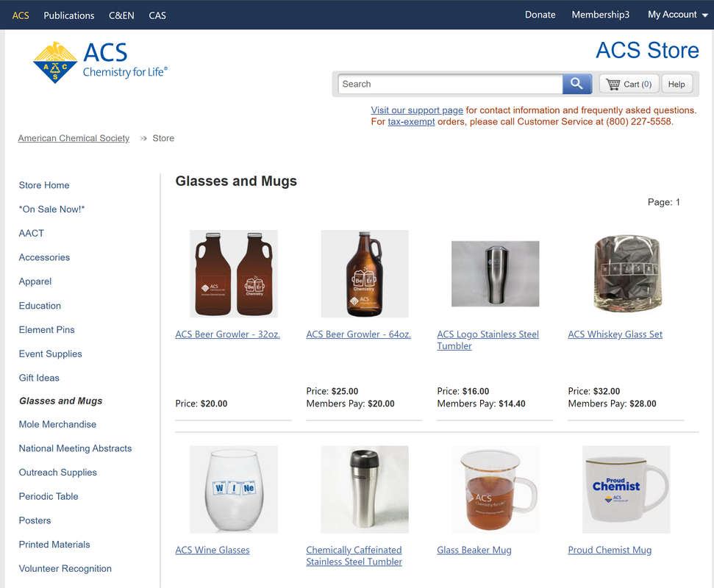Image resolution: width=714 pixels, height=588 pixels.
Task: Open Outreach Supplies category
Action: (58, 473)
